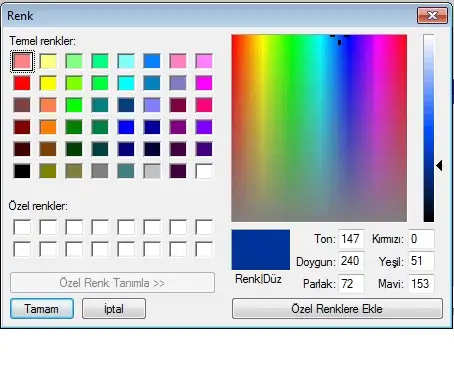
Task: Choose the orange swatch in fourth row
Action: pos(48,127)
